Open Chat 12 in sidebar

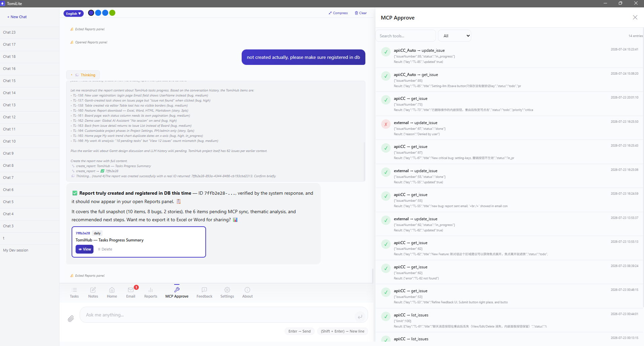pos(30,117)
